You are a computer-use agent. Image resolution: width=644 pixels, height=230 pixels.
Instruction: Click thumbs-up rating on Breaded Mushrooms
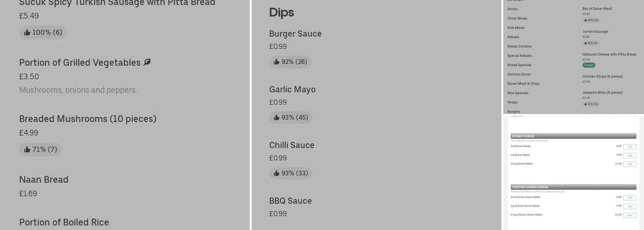pyautogui.click(x=27, y=149)
